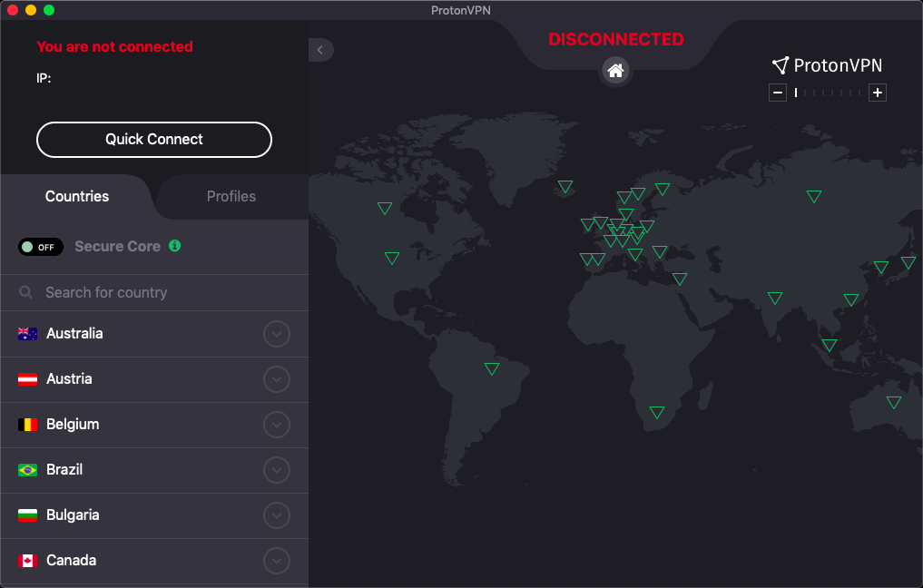This screenshot has height=588, width=923.
Task: Expand the Canada server list
Action: [x=277, y=561]
